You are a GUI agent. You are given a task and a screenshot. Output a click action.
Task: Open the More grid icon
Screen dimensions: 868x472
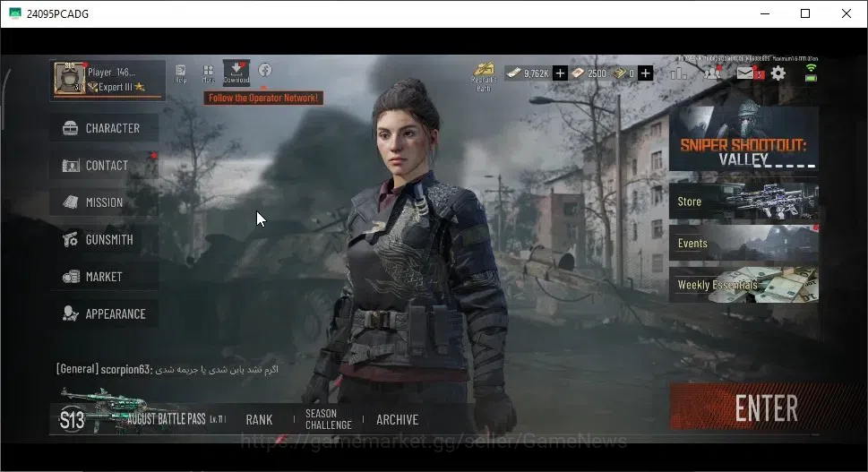click(x=208, y=73)
